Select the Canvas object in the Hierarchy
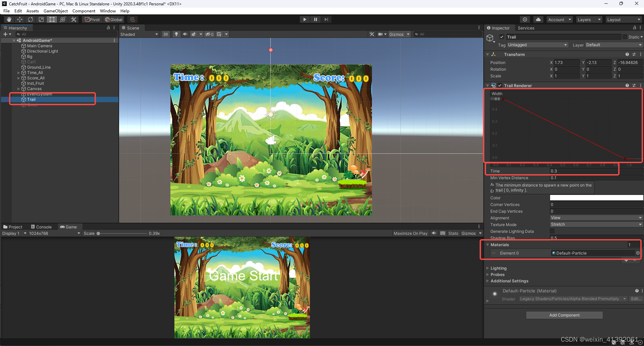Screen dimensions: 644x346 [x=35, y=88]
